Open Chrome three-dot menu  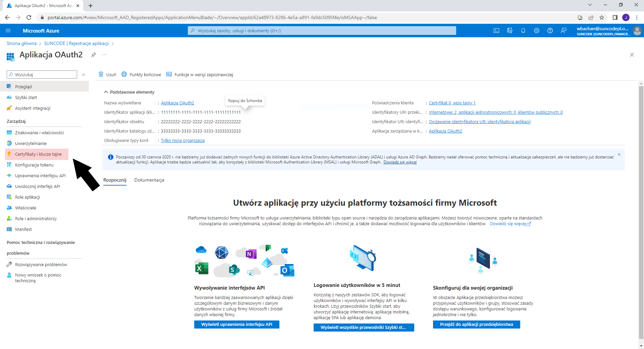(x=637, y=17)
